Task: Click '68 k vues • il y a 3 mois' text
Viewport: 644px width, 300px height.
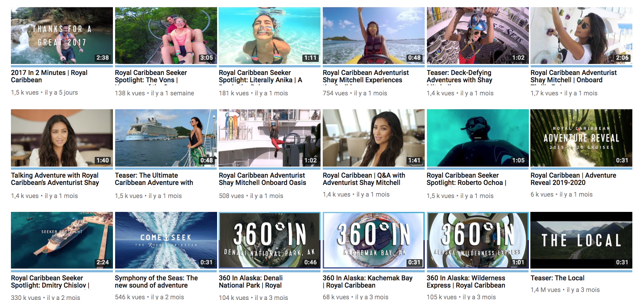Action: [x=356, y=297]
